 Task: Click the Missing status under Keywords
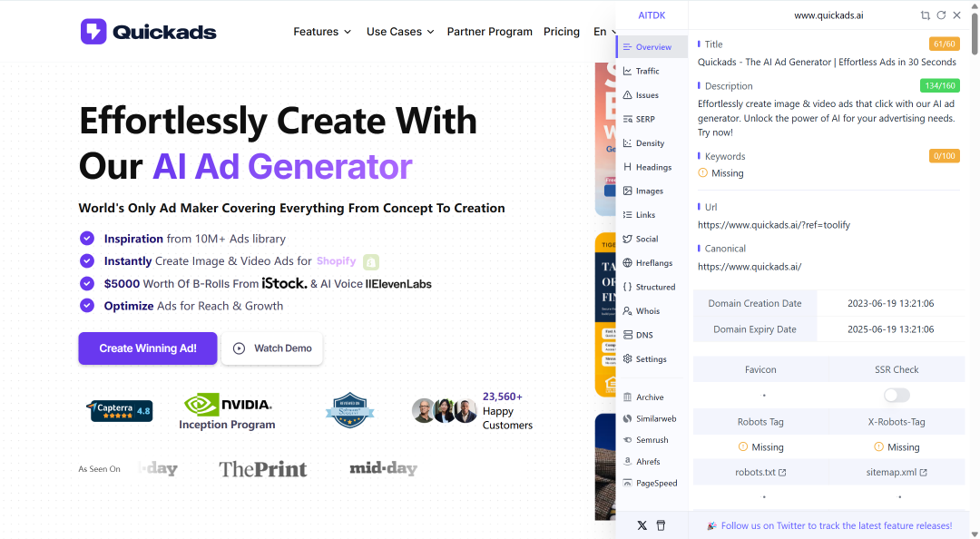click(720, 173)
